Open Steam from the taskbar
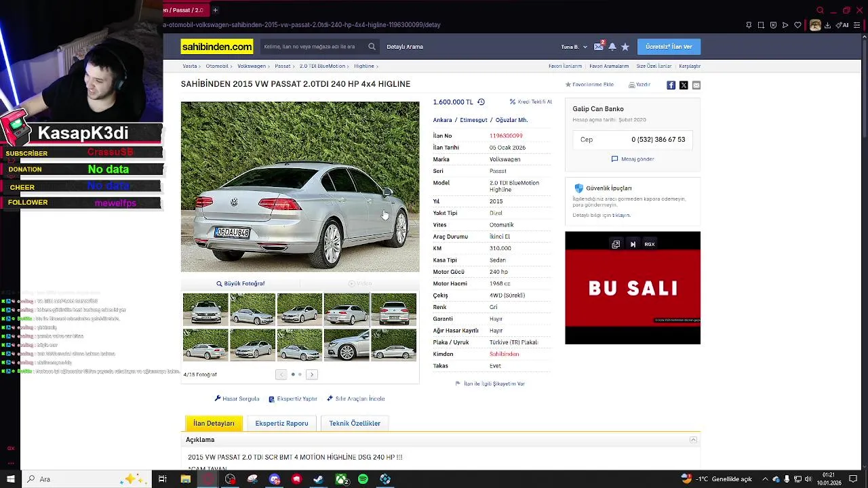The image size is (868, 488). pyautogui.click(x=318, y=479)
